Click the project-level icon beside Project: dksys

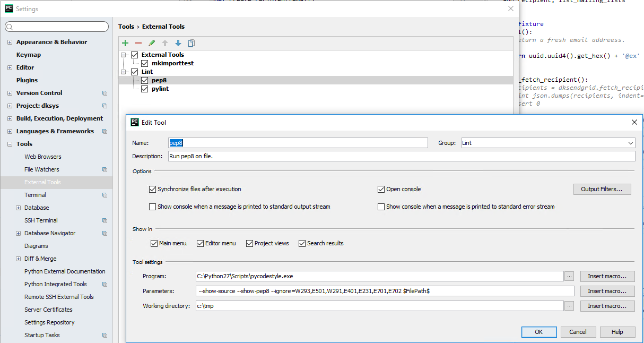[x=105, y=106]
